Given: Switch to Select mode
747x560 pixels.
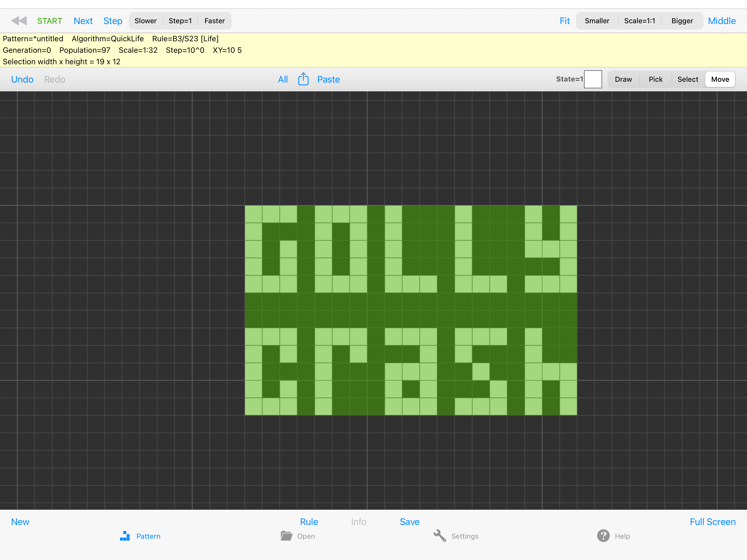Looking at the screenshot, I should pyautogui.click(x=688, y=79).
